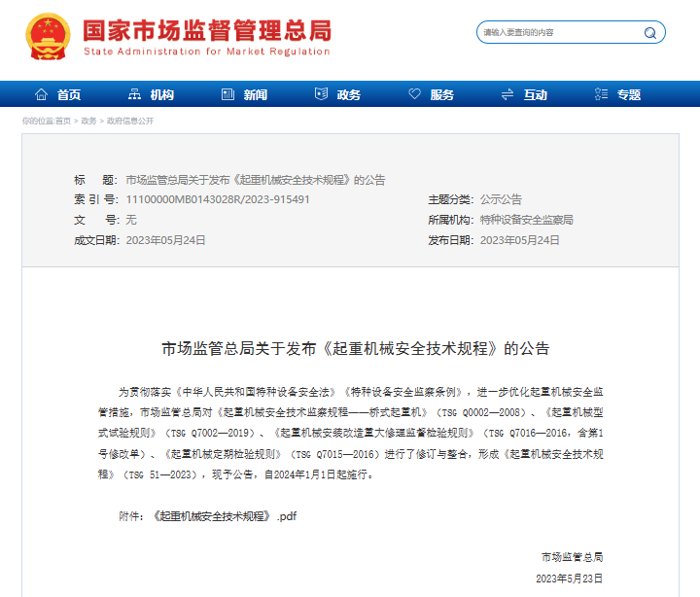The width and height of the screenshot is (700, 597).
Task: Open the 服务 menu item
Action: point(442,94)
